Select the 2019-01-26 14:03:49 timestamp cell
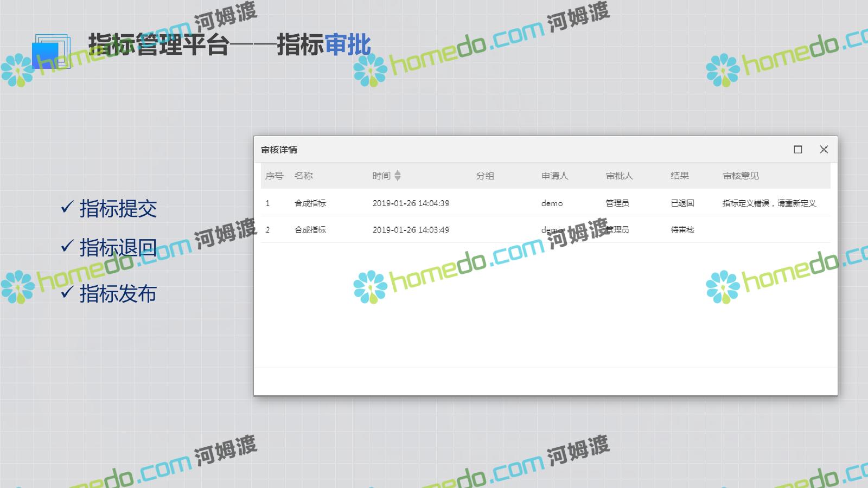The image size is (868, 488). (411, 230)
